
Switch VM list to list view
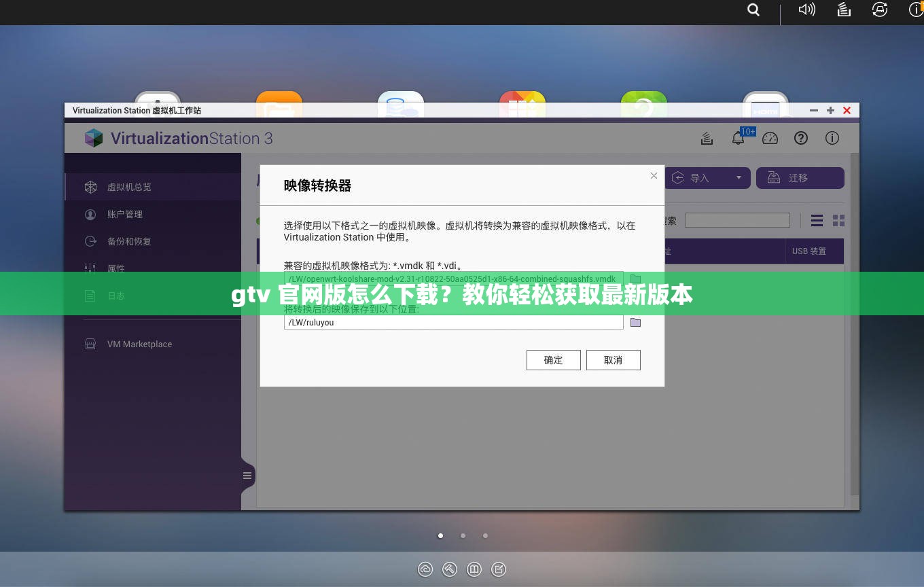click(x=816, y=220)
